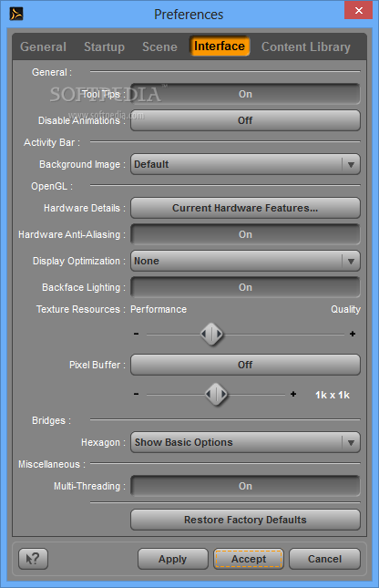379x588 pixels.
Task: Switch to the Scene tab
Action: (159, 46)
